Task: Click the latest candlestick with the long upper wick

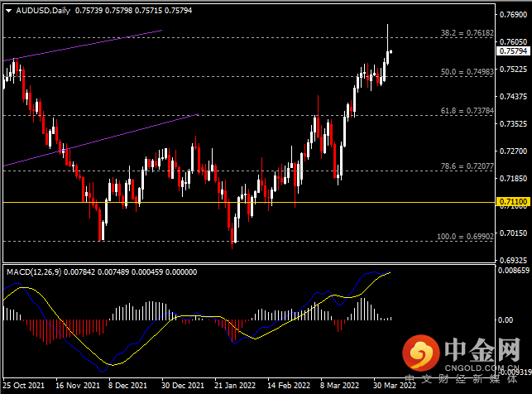Action: tap(388, 56)
